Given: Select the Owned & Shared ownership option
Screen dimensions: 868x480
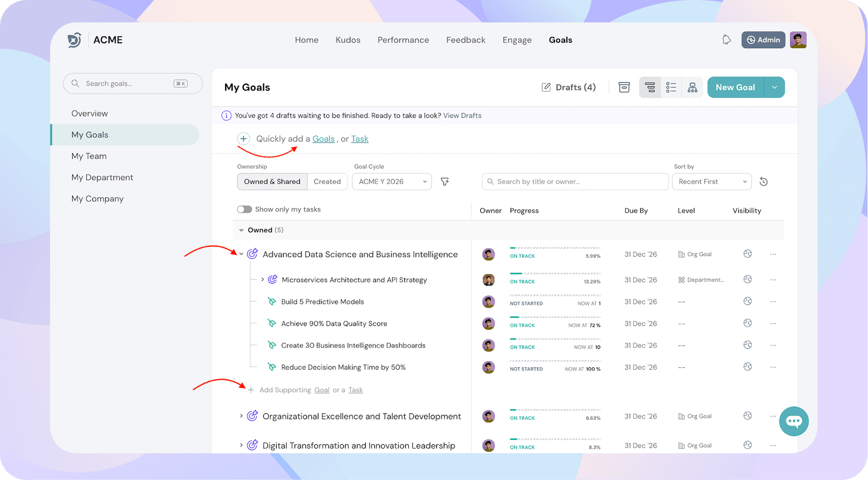Looking at the screenshot, I should pyautogui.click(x=272, y=182).
